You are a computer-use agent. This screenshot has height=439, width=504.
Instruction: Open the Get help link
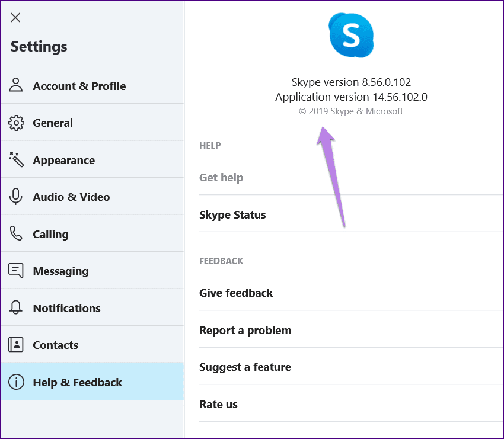(221, 178)
